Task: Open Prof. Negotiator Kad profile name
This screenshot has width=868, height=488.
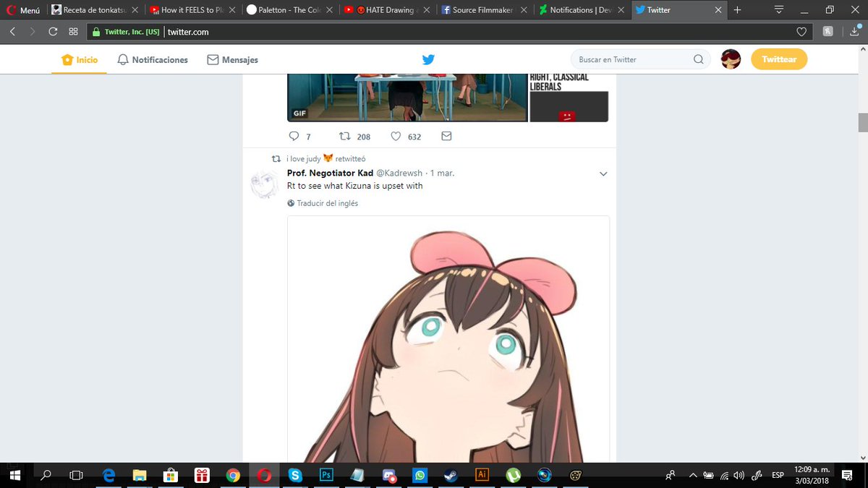Action: point(330,174)
